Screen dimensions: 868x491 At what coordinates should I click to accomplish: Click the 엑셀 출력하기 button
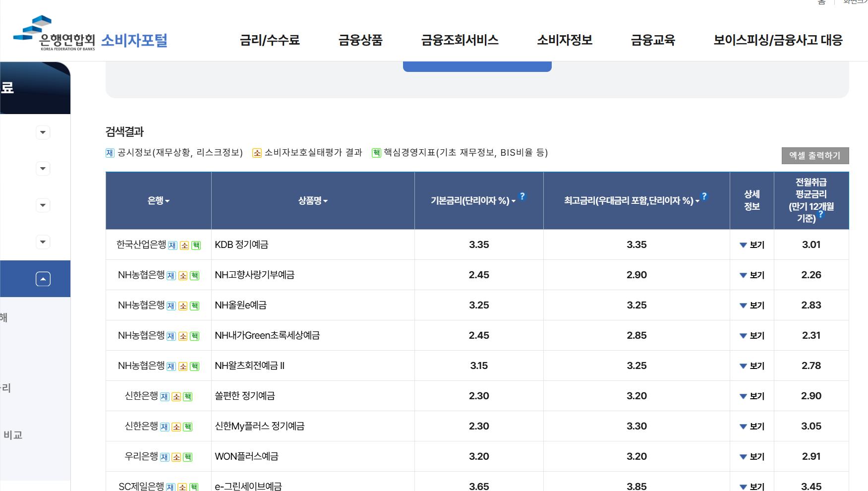[x=815, y=156]
